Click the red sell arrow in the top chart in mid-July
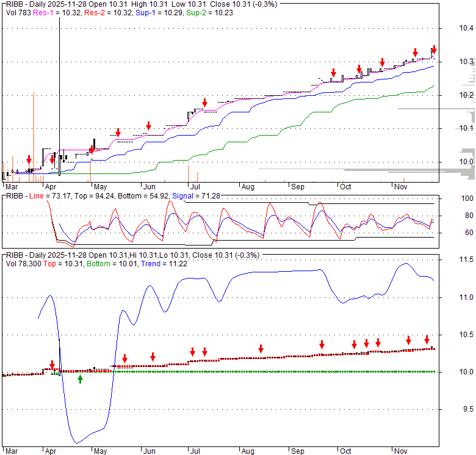Screen dimensions: 476x455 [x=205, y=102]
